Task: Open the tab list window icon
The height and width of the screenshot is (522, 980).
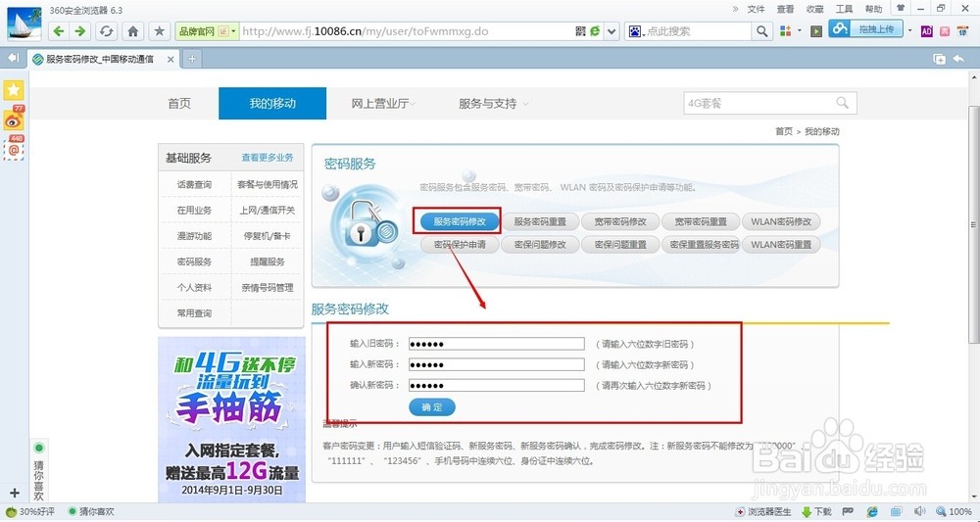Action: pos(939,59)
